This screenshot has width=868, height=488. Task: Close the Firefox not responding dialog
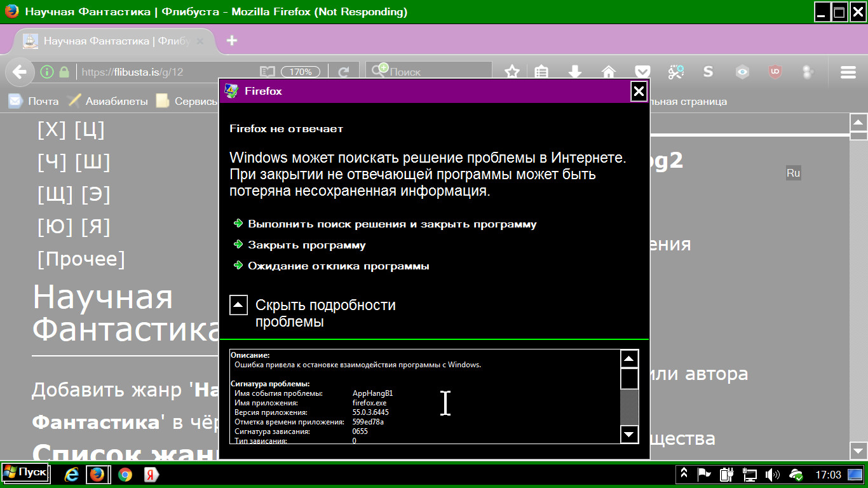click(639, 91)
